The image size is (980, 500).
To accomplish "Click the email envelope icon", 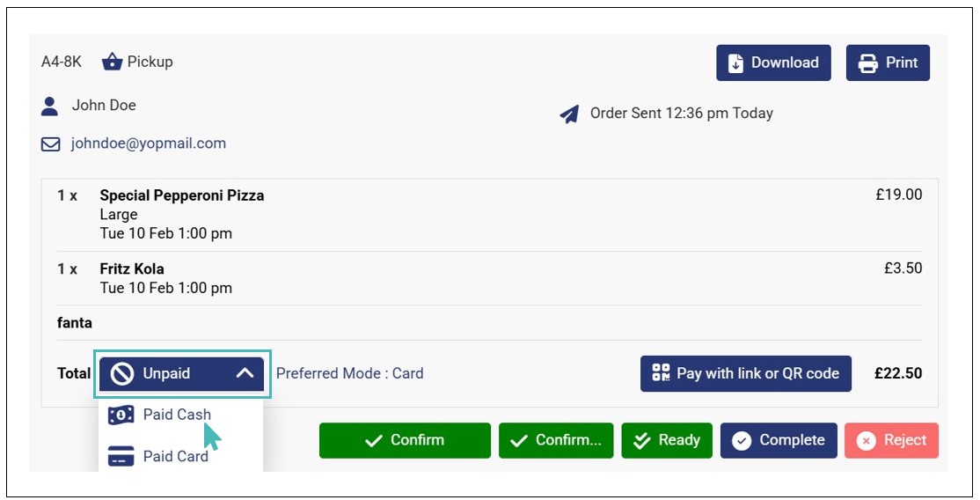I will coord(51,143).
